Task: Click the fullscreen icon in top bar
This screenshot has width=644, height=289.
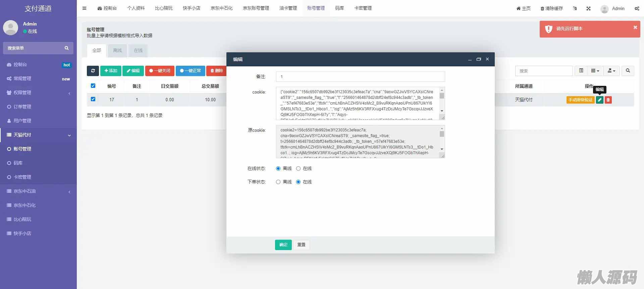Action: coord(588,8)
